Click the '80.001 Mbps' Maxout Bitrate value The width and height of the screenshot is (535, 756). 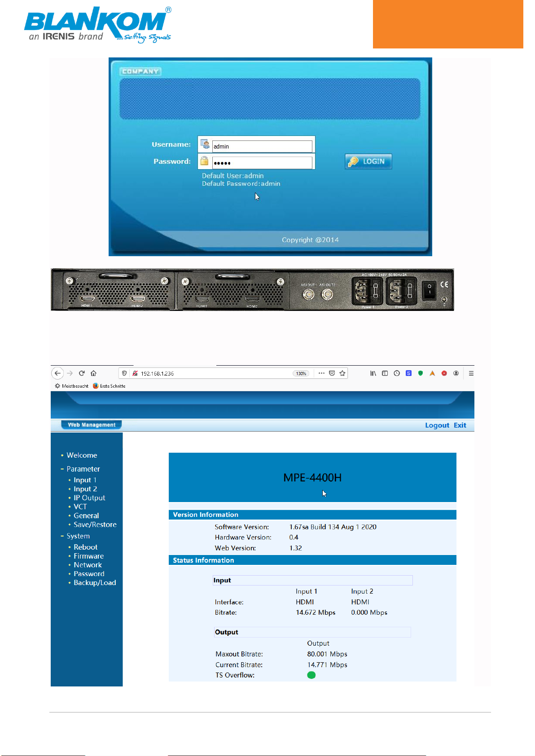point(327,654)
